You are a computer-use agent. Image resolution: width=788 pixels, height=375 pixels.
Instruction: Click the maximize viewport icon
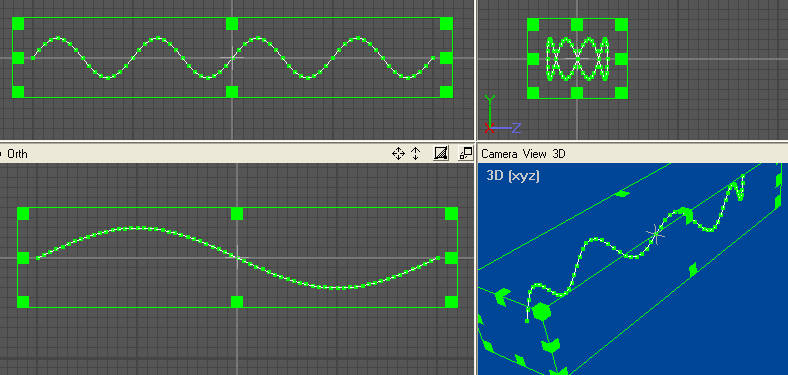466,153
